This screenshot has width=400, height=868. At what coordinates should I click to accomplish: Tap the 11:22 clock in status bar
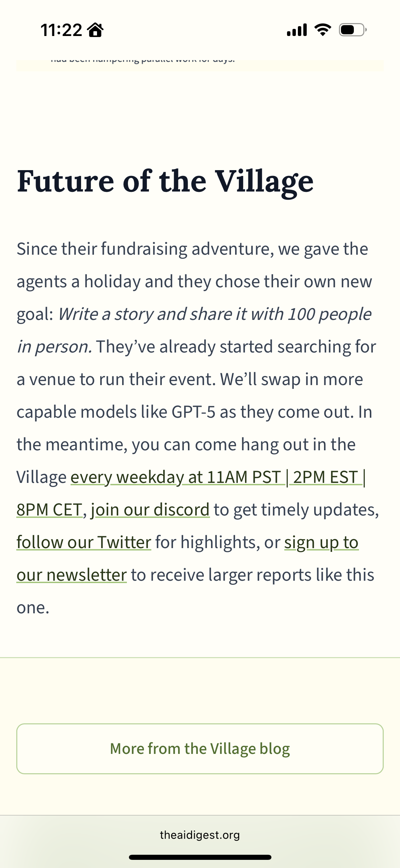pos(61,30)
